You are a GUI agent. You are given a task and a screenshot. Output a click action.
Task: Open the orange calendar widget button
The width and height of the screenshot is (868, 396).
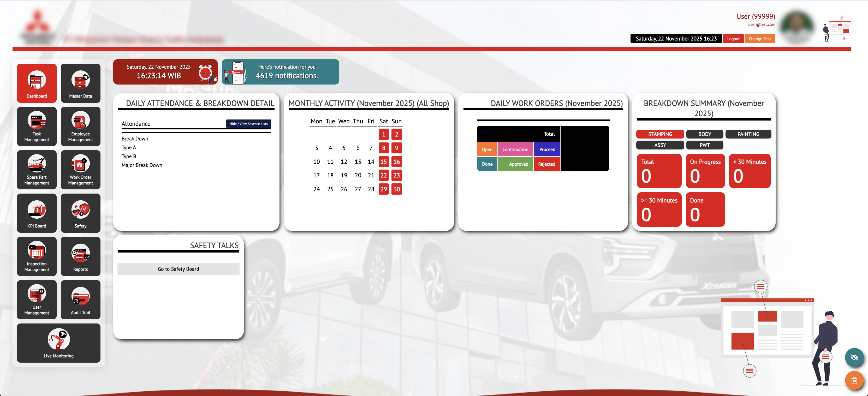(x=854, y=381)
